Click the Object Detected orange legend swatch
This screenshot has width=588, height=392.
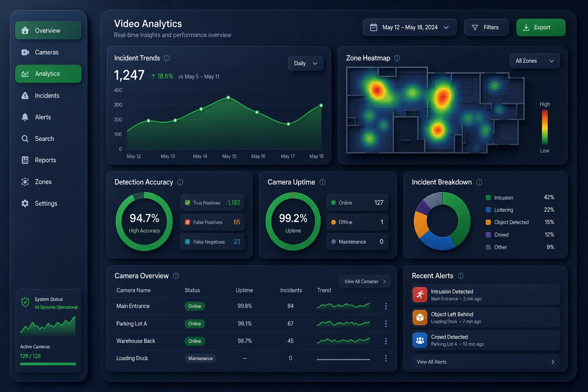point(488,222)
